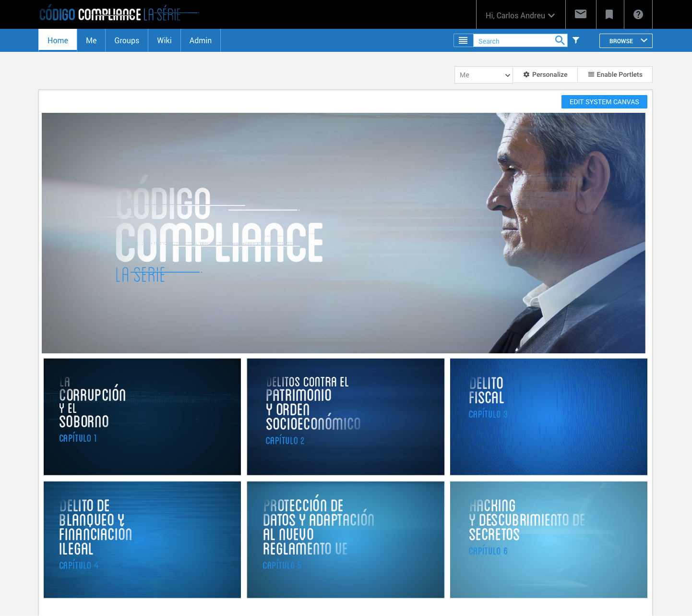Click the Código Compliance logo
Image resolution: width=692 pixels, height=616 pixels.
coord(110,14)
